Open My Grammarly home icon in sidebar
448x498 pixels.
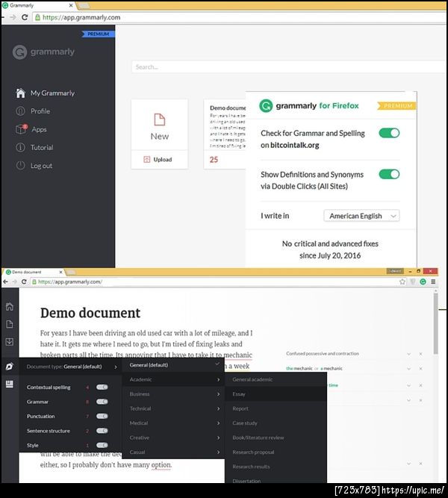coord(20,93)
